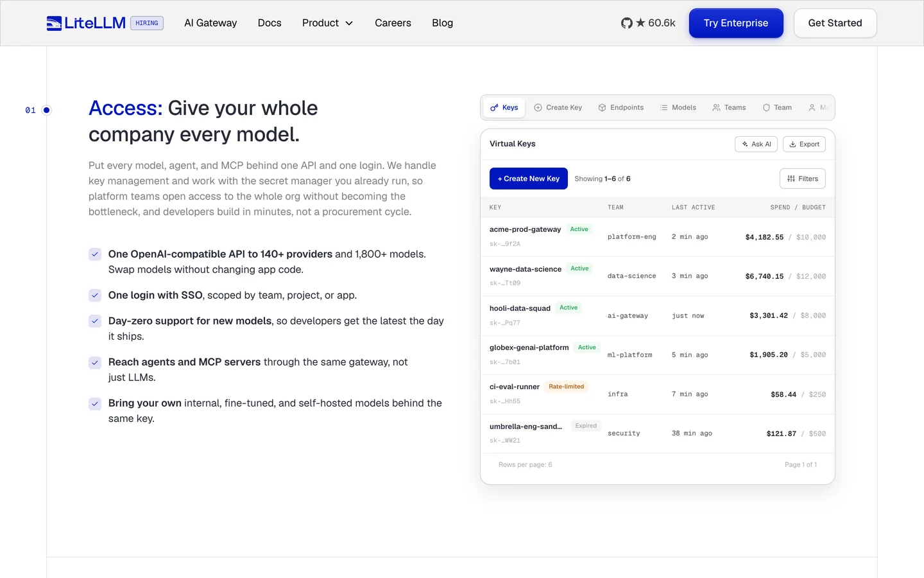The width and height of the screenshot is (924, 578).
Task: Open the Rows per page selector
Action: point(525,465)
